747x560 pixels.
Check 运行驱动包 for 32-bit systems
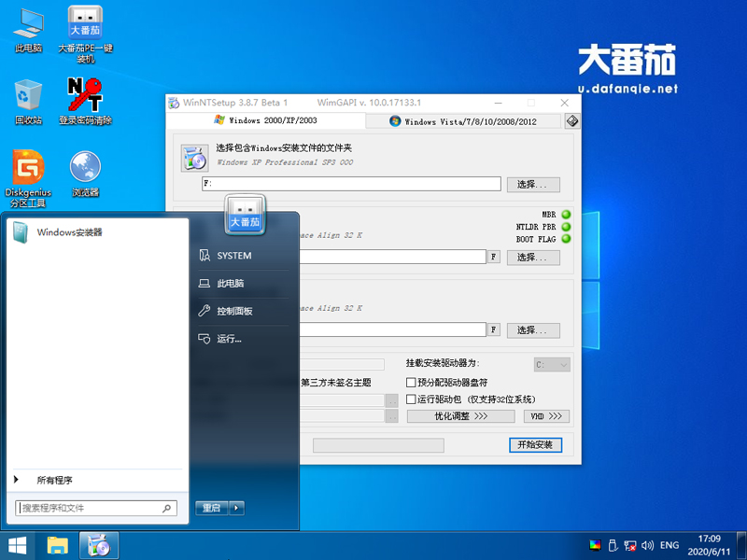(x=410, y=399)
